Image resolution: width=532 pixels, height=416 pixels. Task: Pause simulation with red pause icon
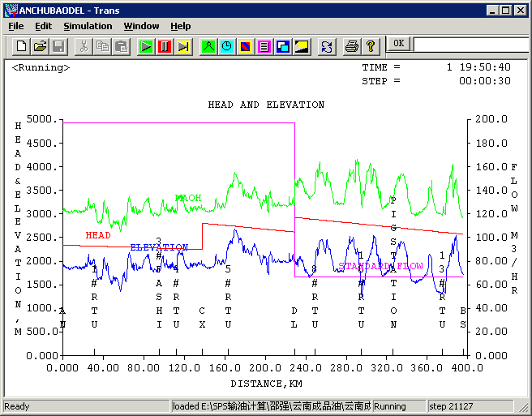pyautogui.click(x=165, y=46)
